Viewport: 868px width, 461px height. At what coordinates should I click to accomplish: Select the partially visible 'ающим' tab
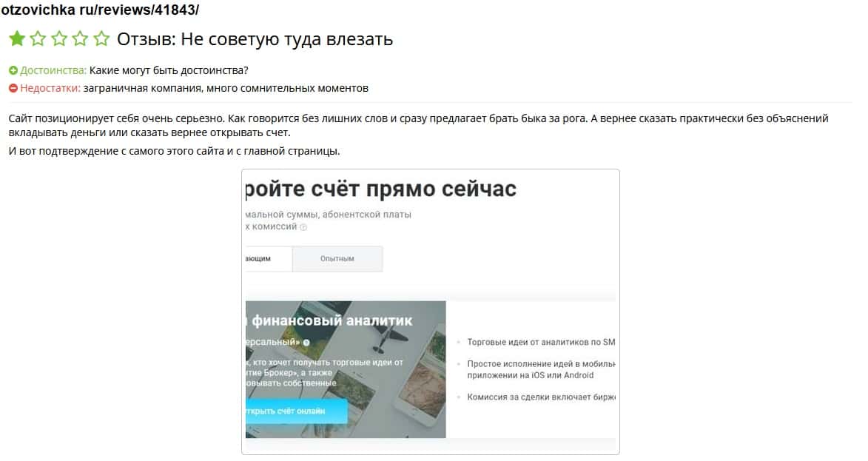(269, 258)
